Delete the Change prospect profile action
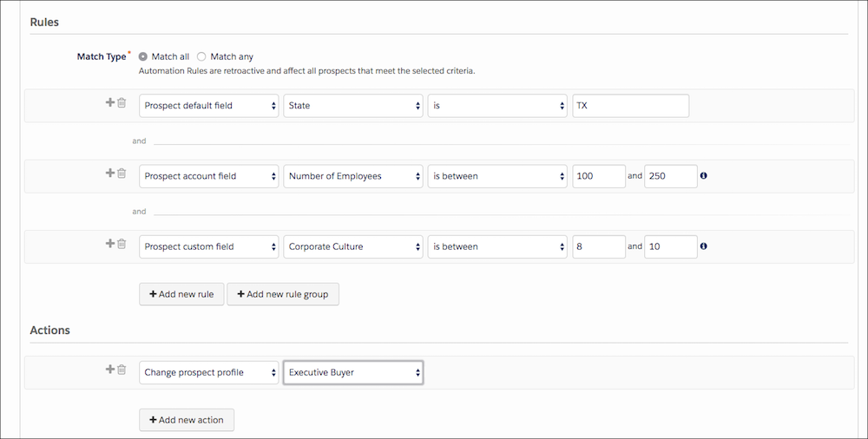 pyautogui.click(x=122, y=369)
